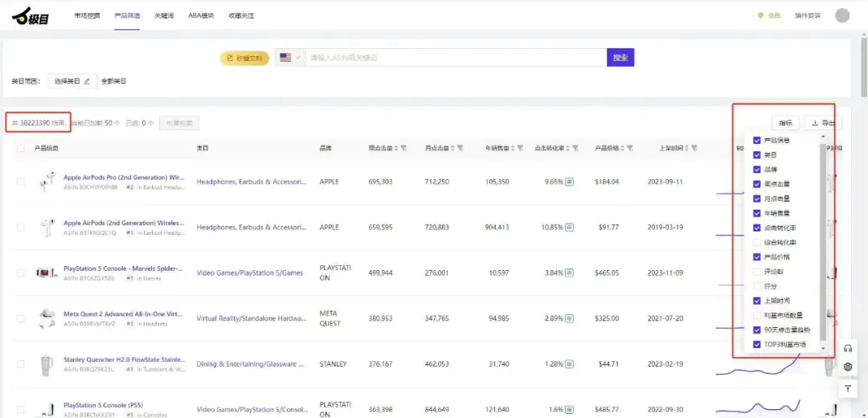
Task: Open the 周点击量 column filter funnel
Action: pyautogui.click(x=403, y=149)
